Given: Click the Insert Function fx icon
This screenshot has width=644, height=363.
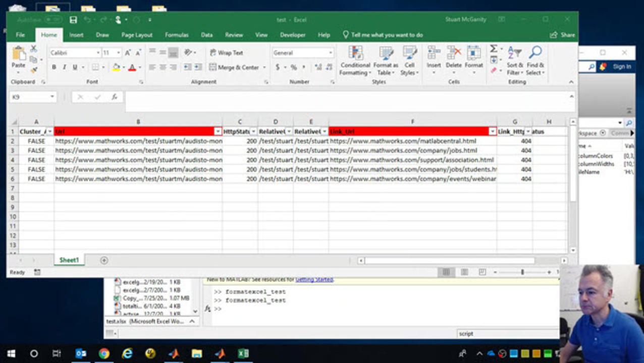Looking at the screenshot, I should click(115, 97).
